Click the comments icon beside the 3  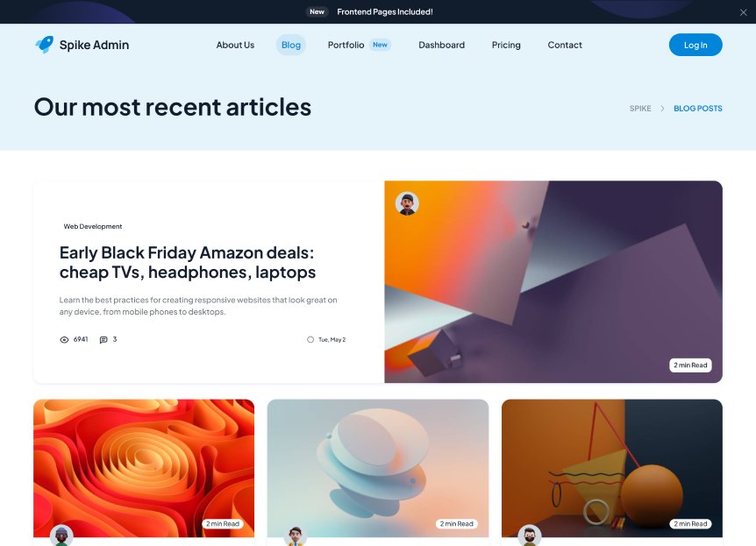tap(103, 340)
